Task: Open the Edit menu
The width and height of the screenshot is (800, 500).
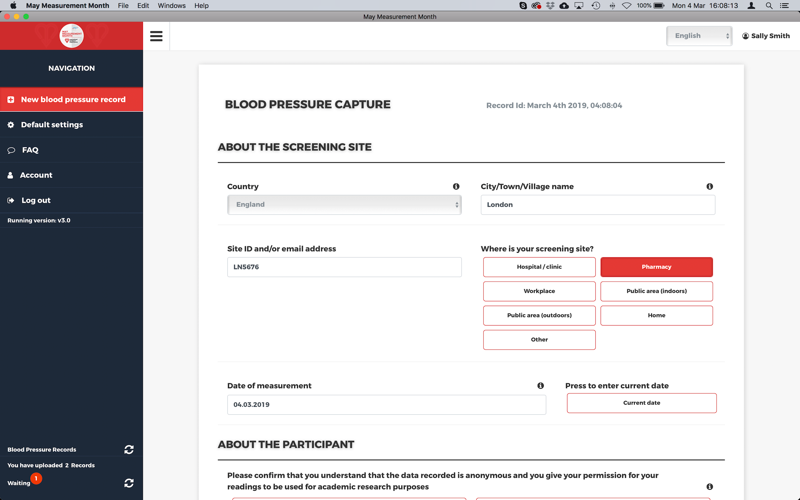Action: 143,6
